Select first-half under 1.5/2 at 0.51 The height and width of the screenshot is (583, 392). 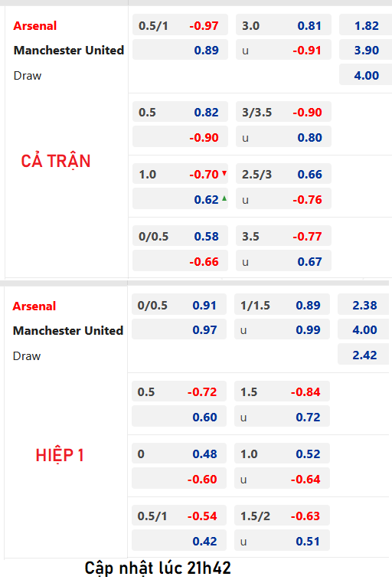point(282,541)
